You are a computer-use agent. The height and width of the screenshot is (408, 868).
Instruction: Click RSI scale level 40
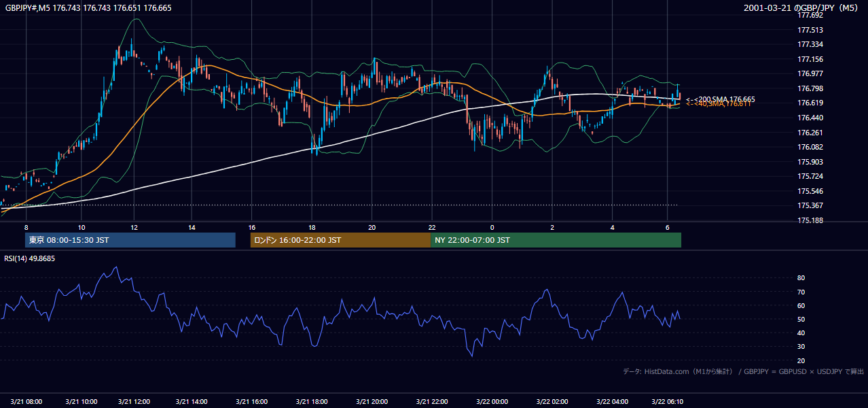[801, 333]
